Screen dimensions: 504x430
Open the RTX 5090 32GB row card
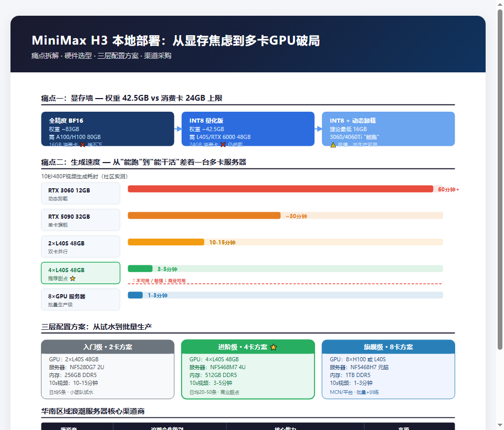tap(81, 220)
